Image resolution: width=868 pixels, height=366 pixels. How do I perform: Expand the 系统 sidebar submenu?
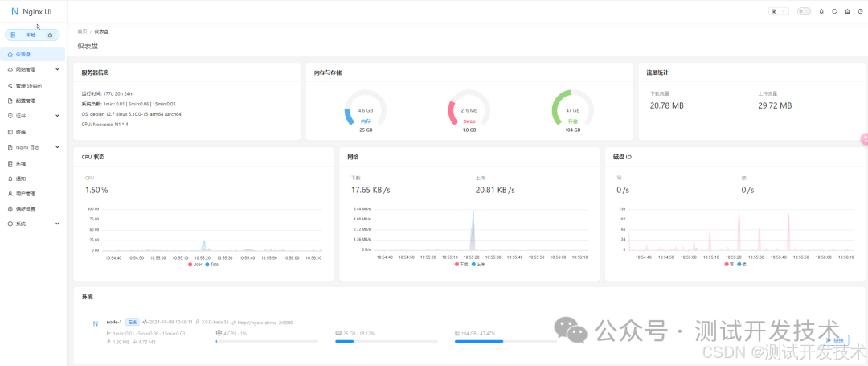[x=32, y=224]
